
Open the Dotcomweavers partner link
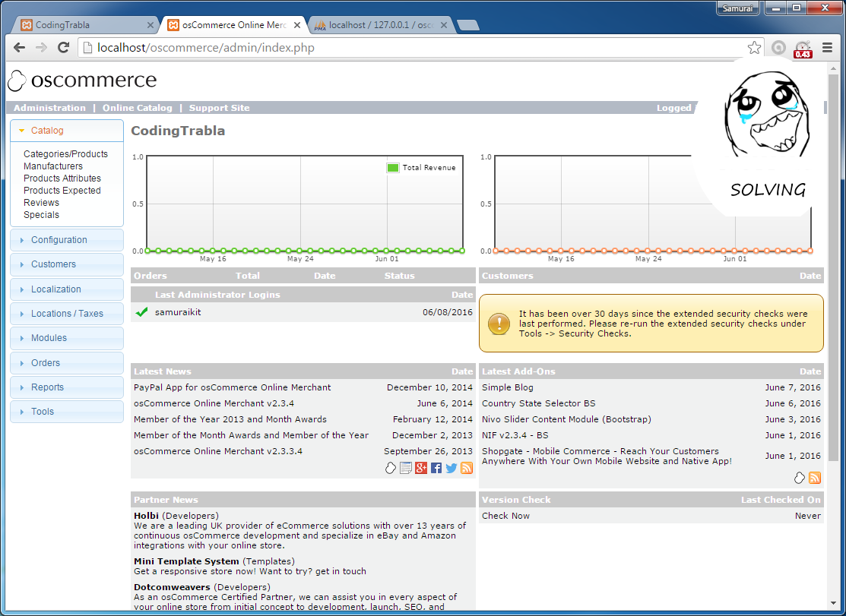tap(172, 587)
